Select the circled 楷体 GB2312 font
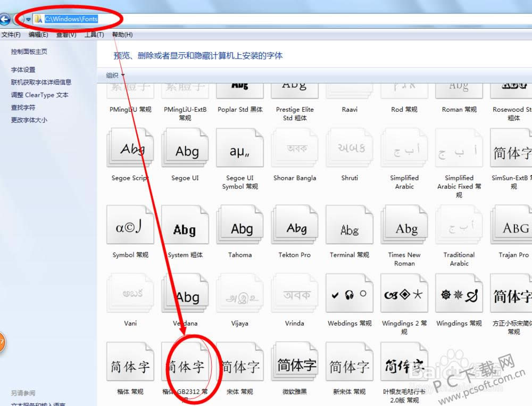The width and height of the screenshot is (532, 406). 185,367
